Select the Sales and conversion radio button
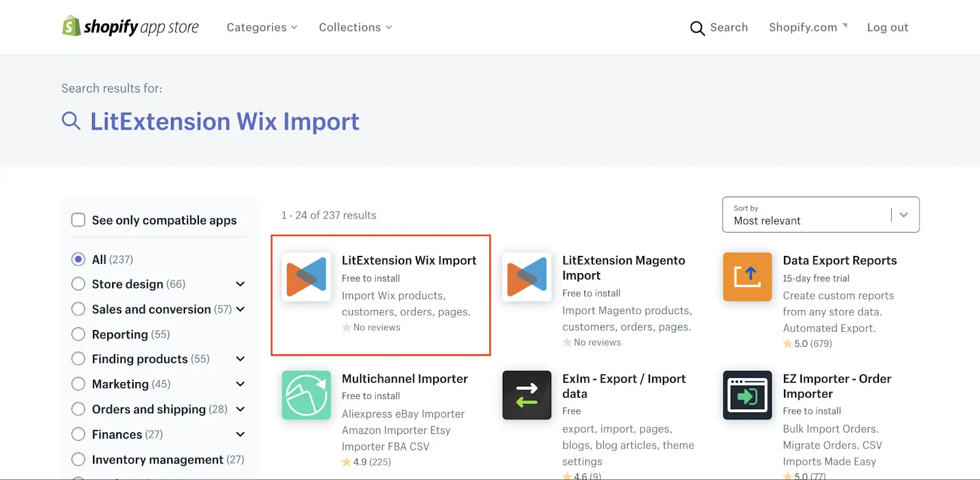Image resolution: width=980 pixels, height=480 pixels. 78,309
